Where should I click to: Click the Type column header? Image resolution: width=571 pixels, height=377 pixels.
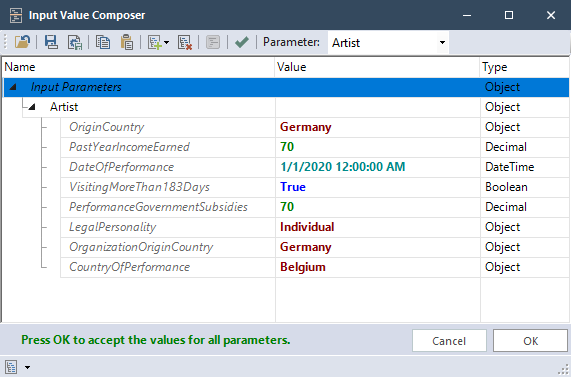click(524, 67)
